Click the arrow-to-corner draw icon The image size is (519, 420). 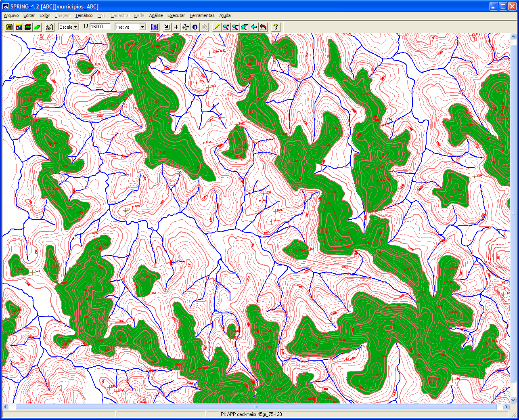[167, 27]
